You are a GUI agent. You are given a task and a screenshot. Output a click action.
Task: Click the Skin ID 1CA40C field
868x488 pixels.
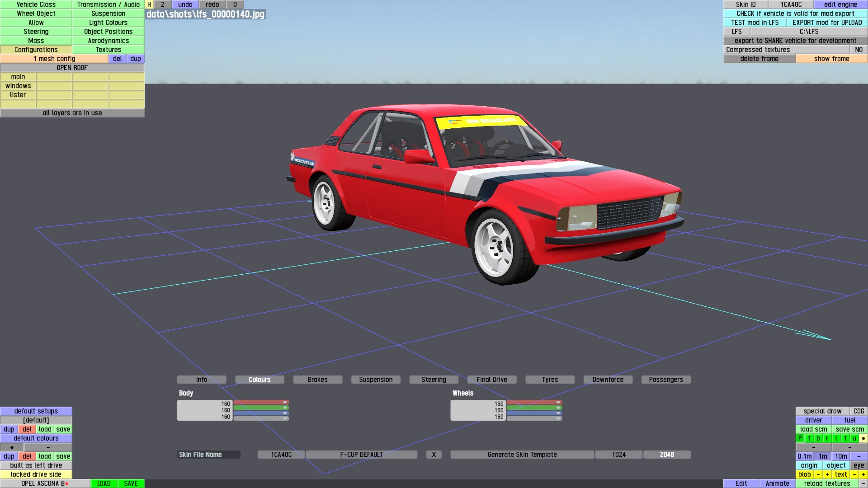click(791, 5)
